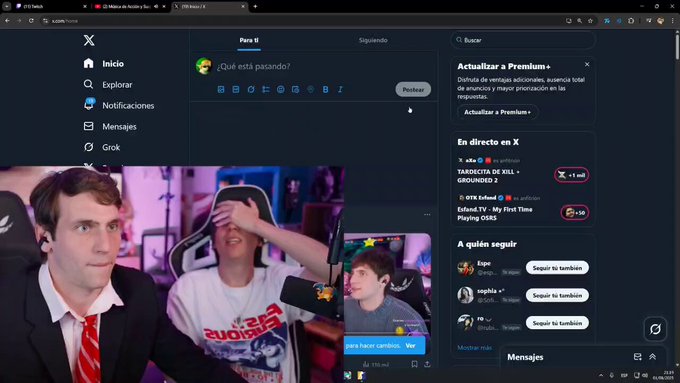The height and width of the screenshot is (383, 680).
Task: Open Mensajes from the left sidebar
Action: (x=110, y=126)
